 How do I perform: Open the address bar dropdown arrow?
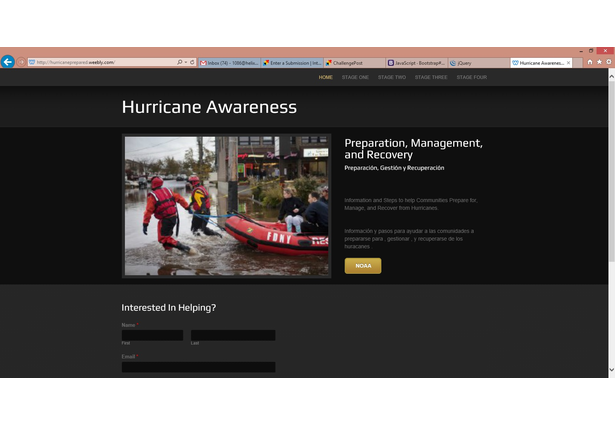(186, 62)
